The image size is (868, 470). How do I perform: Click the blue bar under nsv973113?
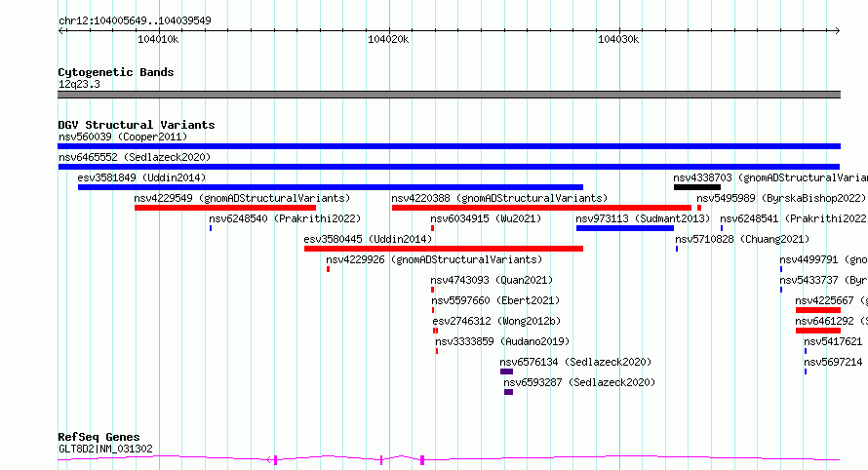[x=625, y=228]
